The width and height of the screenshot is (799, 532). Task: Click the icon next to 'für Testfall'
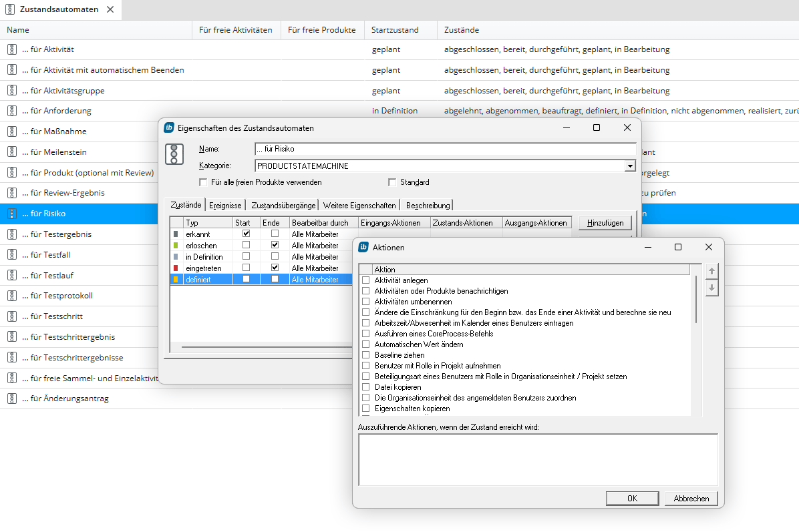tap(12, 255)
